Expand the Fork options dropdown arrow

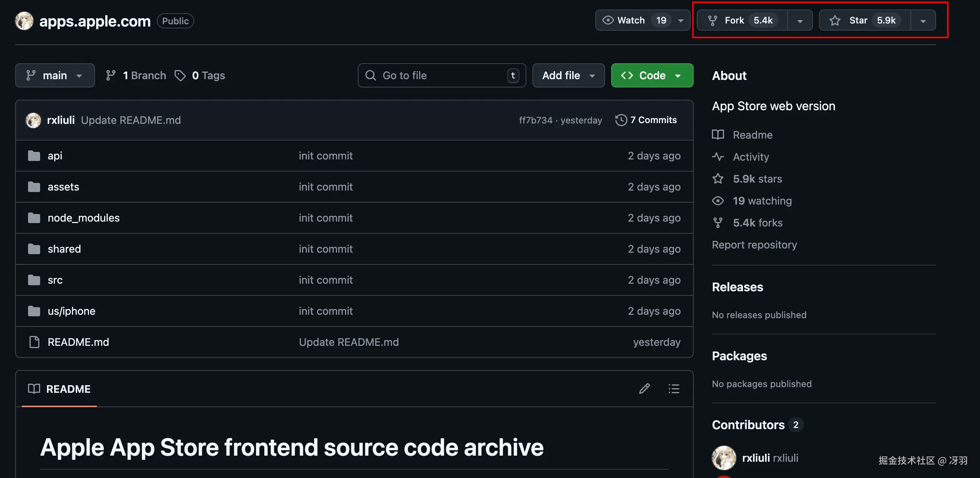pos(800,20)
